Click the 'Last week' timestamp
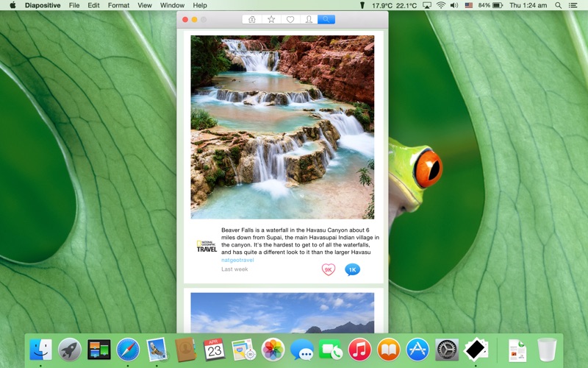588x368 pixels. point(234,269)
